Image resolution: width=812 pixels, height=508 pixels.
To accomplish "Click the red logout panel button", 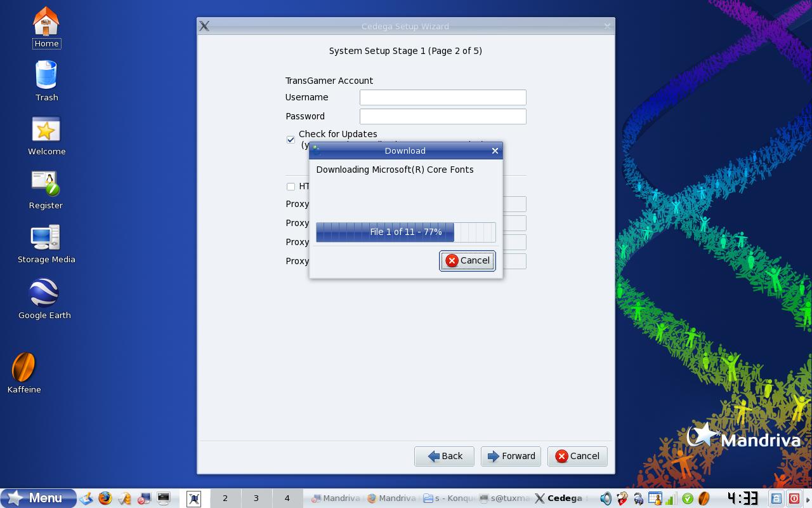I will (x=794, y=498).
